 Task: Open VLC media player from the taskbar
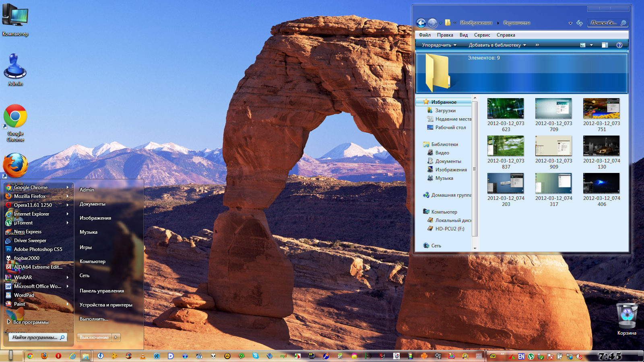pos(142,356)
